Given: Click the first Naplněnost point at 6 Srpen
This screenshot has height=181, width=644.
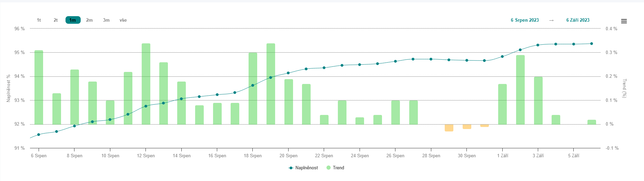Looking at the screenshot, I should point(39,135).
